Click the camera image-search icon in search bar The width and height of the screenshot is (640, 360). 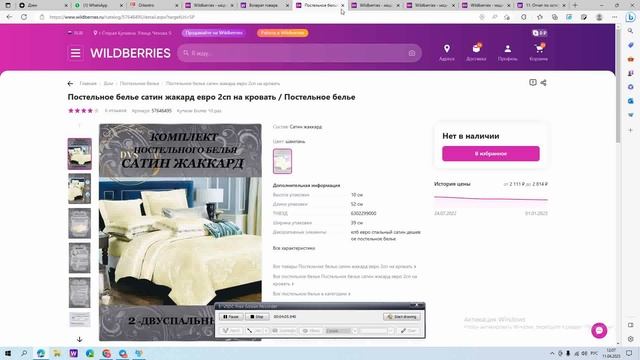click(x=411, y=53)
